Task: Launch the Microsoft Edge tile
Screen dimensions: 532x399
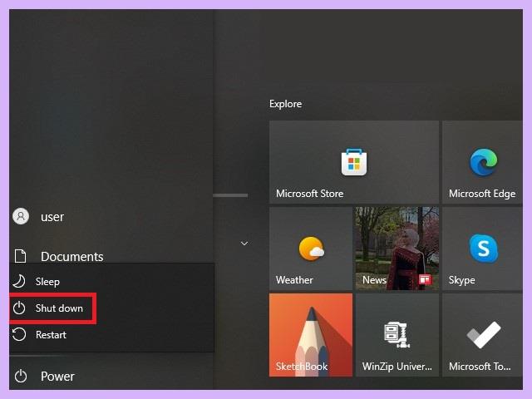Action: [x=482, y=162]
